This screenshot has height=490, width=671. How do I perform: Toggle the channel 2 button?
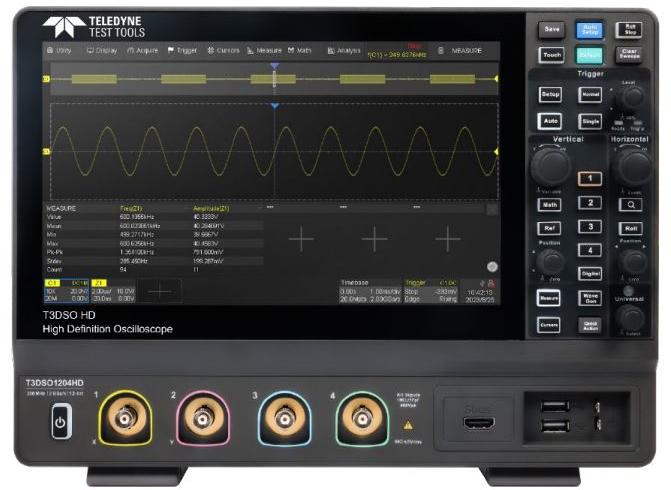[x=590, y=202]
